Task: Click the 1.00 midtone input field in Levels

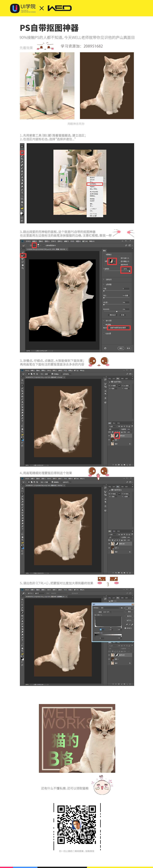Action: pos(111,630)
